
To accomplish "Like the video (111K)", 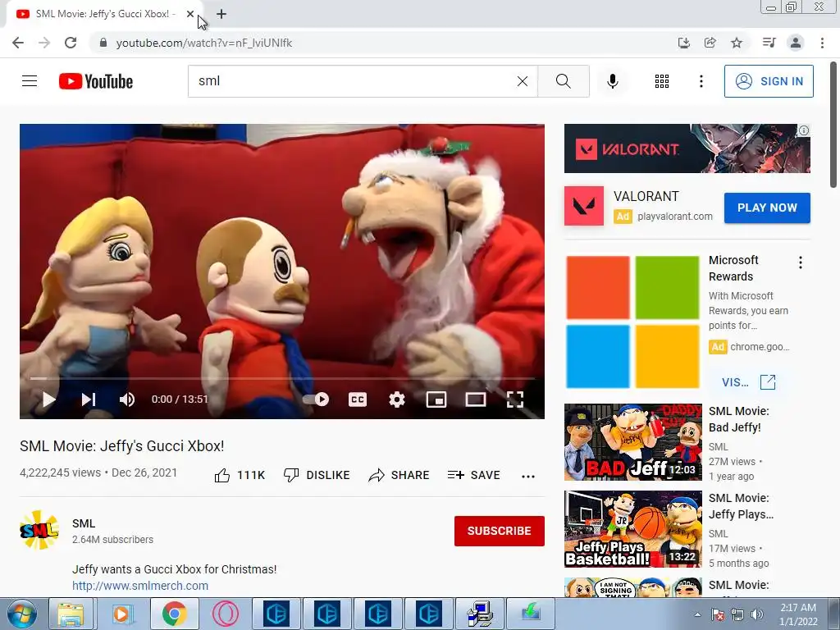I will (240, 475).
